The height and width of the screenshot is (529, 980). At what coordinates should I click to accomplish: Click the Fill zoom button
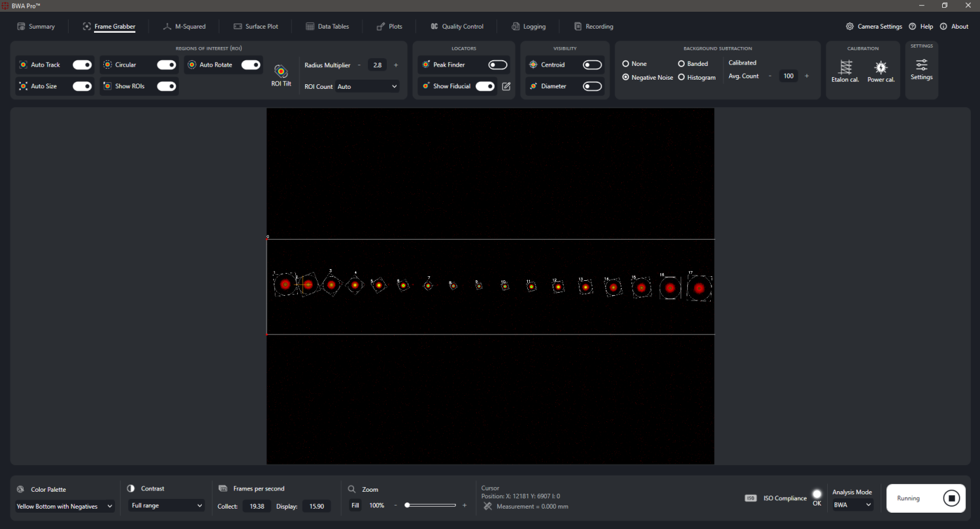tap(355, 505)
